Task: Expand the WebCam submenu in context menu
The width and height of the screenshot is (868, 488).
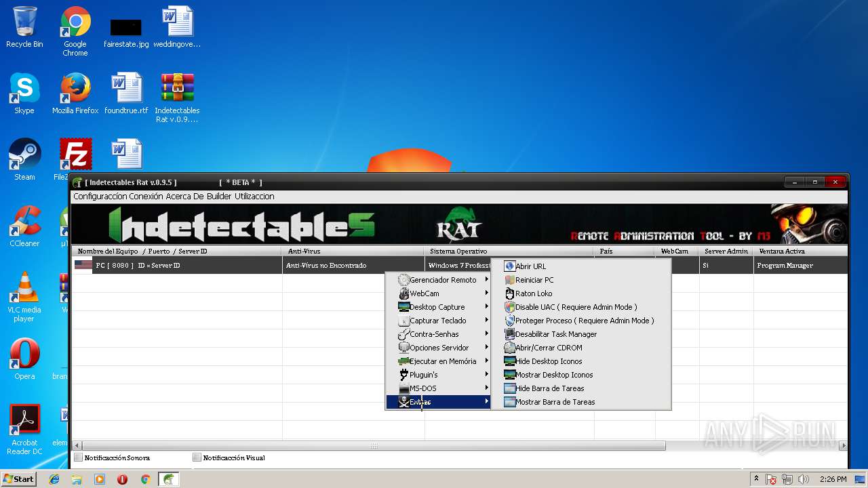Action: click(438, 293)
